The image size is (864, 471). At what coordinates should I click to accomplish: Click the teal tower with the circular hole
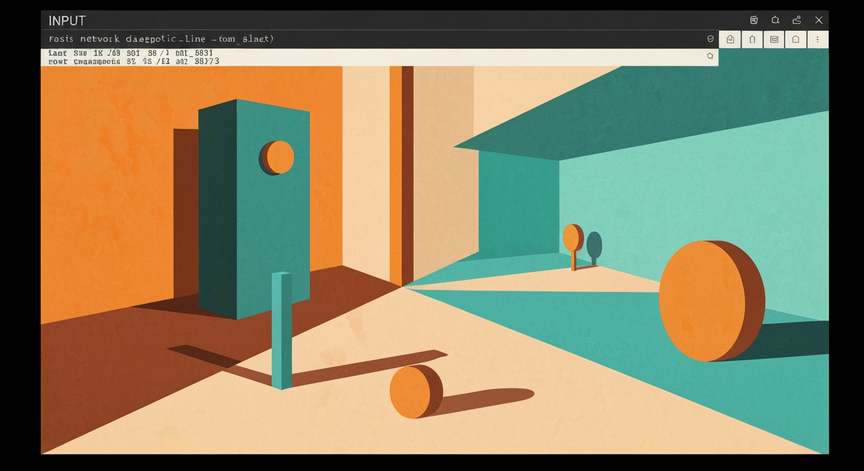coord(254,209)
